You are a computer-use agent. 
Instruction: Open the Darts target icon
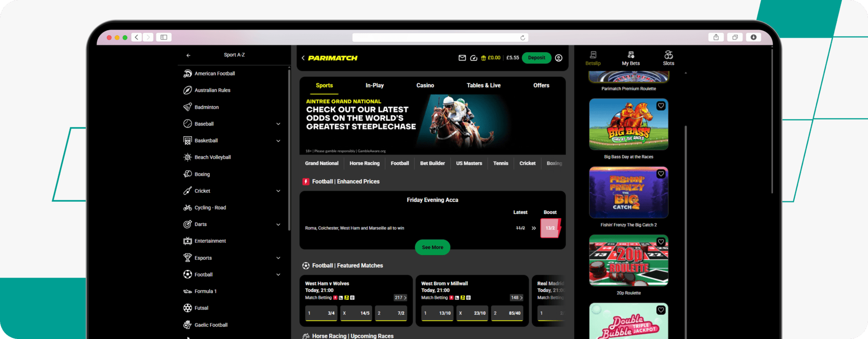(188, 224)
